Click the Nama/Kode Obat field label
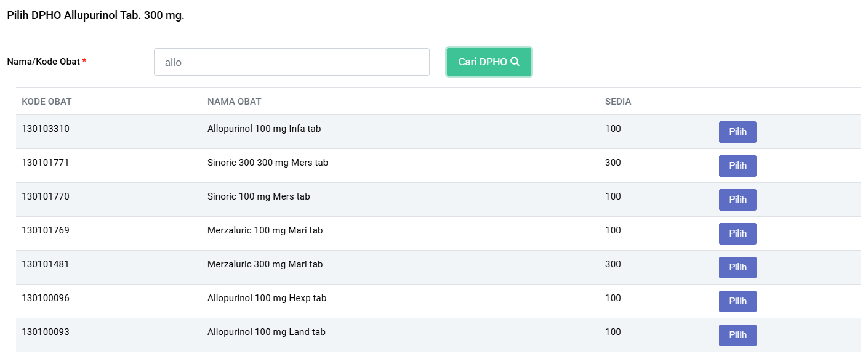Image resolution: width=868 pixels, height=356 pixels. click(x=46, y=62)
